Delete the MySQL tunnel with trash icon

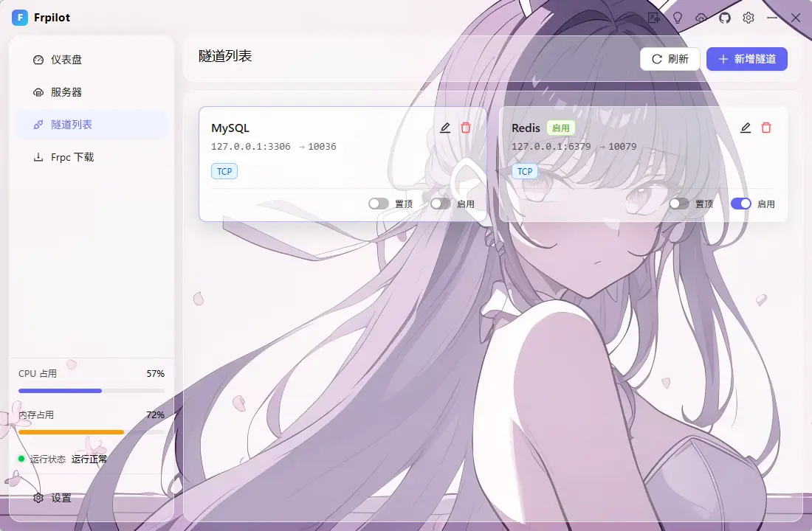coord(466,128)
